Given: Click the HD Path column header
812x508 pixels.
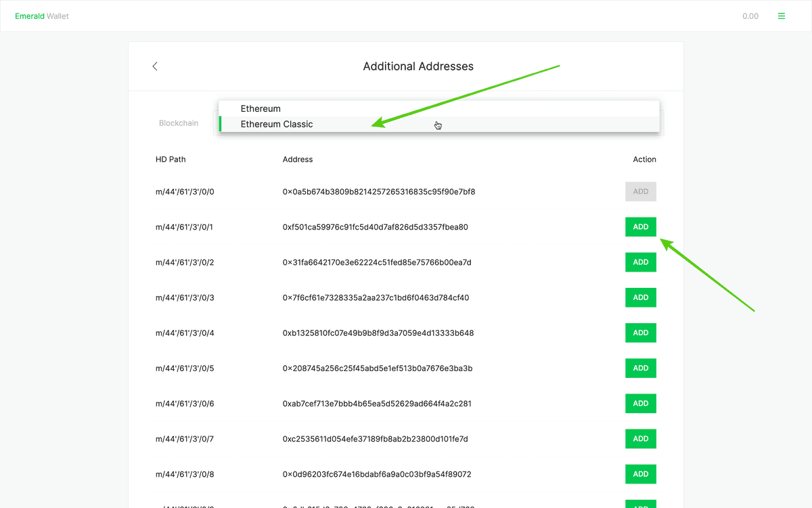Looking at the screenshot, I should (x=171, y=159).
